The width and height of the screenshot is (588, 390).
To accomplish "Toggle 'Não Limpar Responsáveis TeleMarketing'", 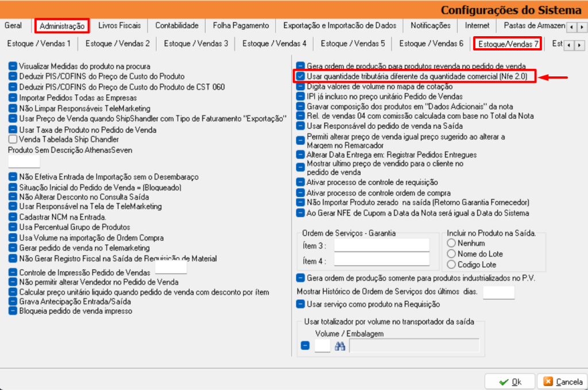I will click(13, 109).
